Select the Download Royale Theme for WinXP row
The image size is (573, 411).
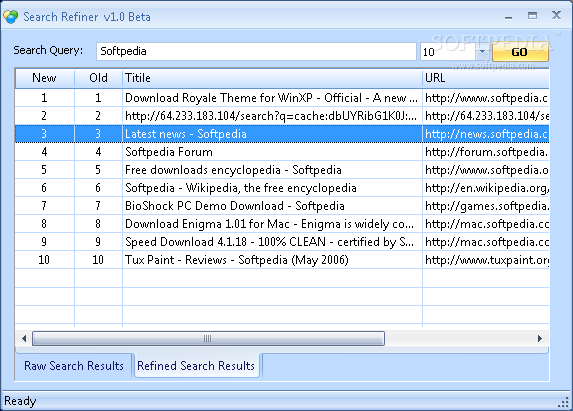pos(282,98)
